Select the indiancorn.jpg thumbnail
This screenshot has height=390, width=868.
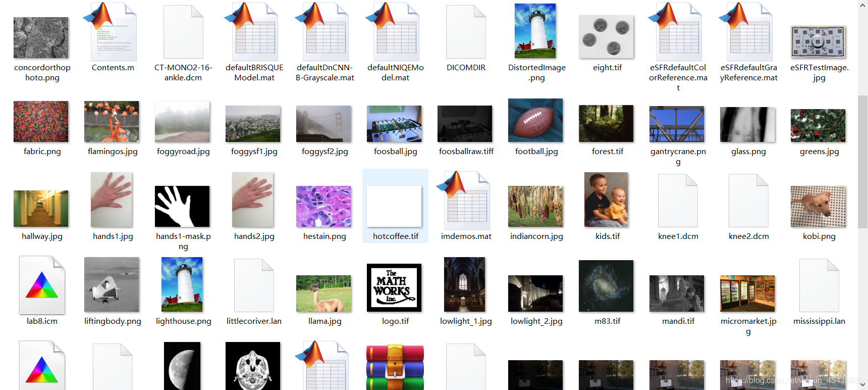535,206
